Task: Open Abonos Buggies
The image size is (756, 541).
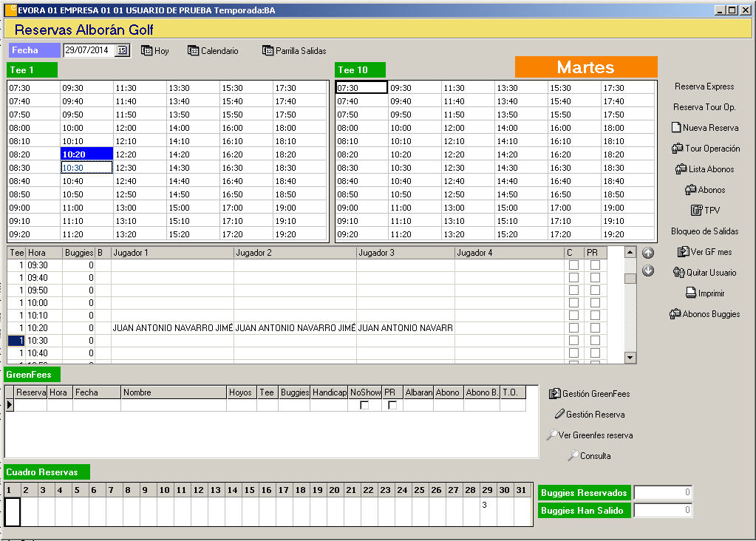Action: [x=704, y=314]
